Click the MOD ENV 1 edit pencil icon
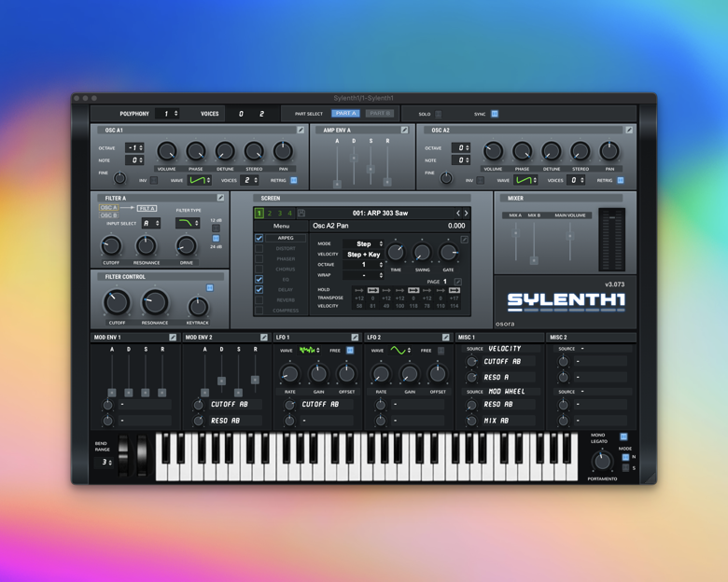 173,338
